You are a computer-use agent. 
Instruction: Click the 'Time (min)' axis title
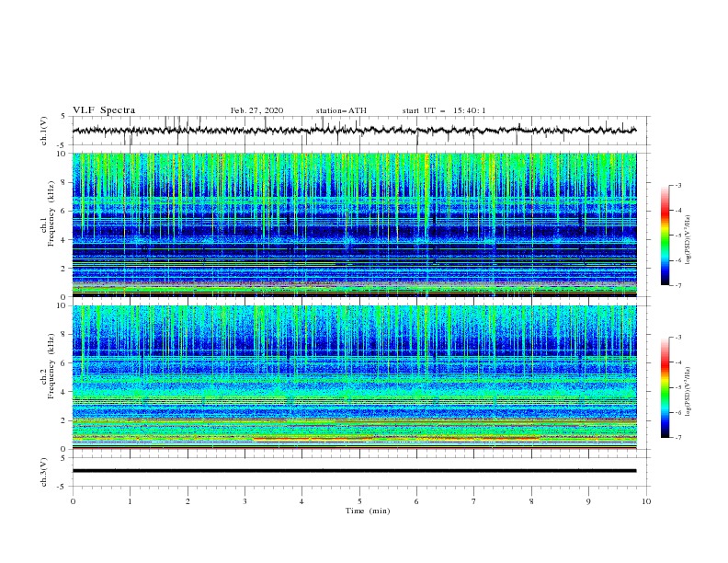(368, 511)
